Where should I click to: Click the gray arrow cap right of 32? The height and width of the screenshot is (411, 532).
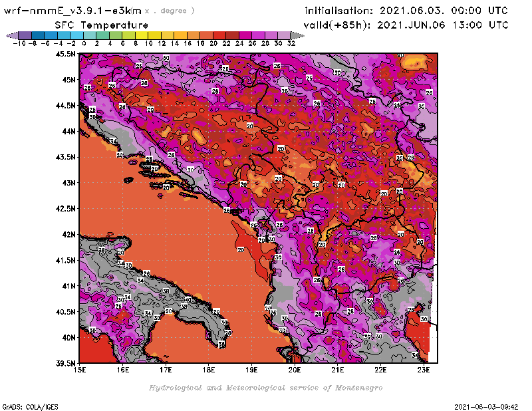[297, 35]
